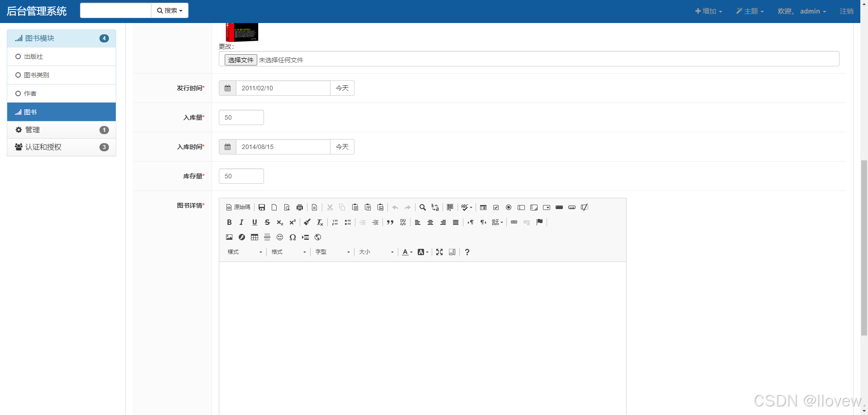Click the Print icon in editor toolbar
The height and width of the screenshot is (415, 868).
coord(300,207)
